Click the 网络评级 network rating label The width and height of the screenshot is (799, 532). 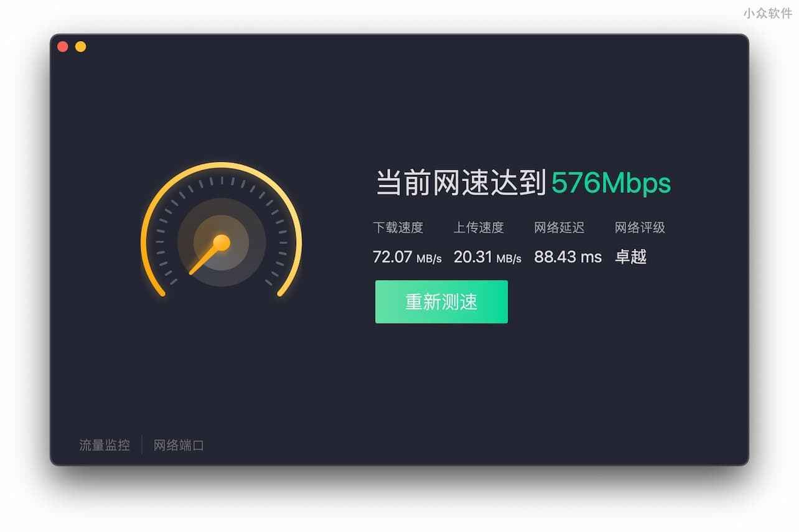pyautogui.click(x=640, y=228)
